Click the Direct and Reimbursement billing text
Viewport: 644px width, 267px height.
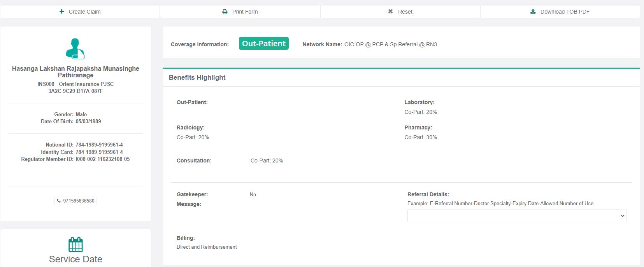tap(207, 247)
